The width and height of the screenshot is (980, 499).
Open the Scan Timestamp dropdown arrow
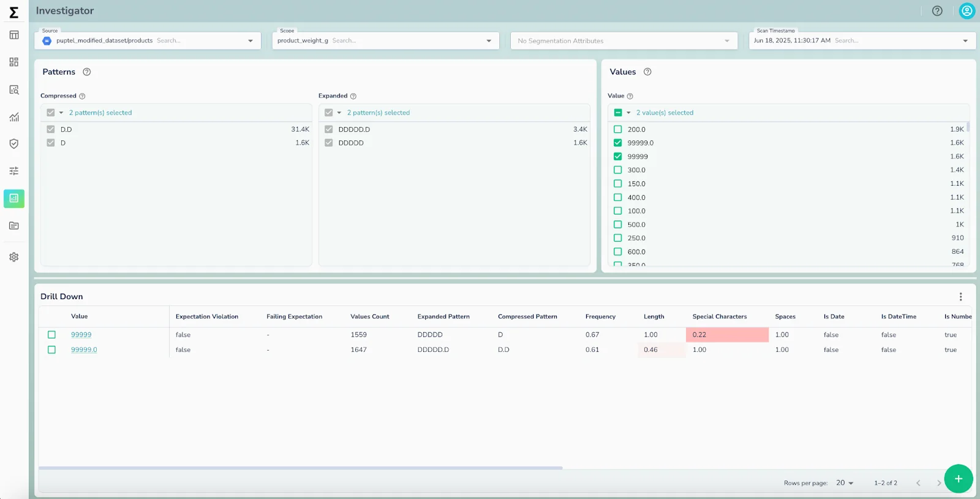pos(965,41)
